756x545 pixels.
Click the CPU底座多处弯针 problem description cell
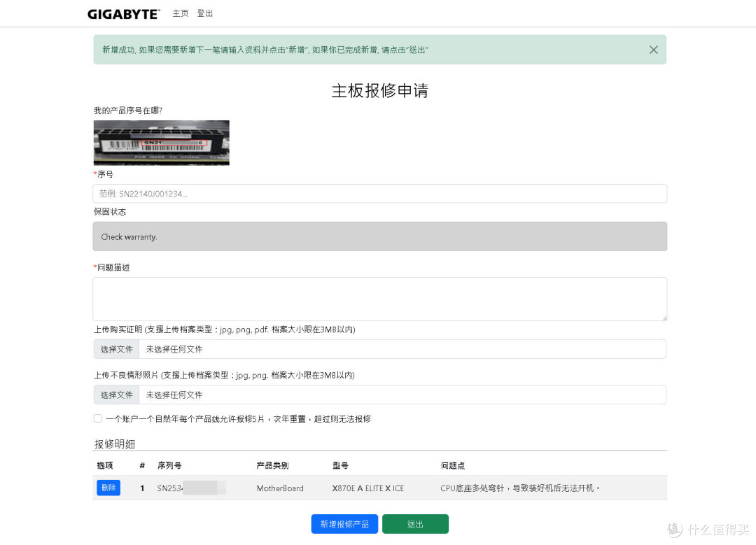[x=519, y=488]
